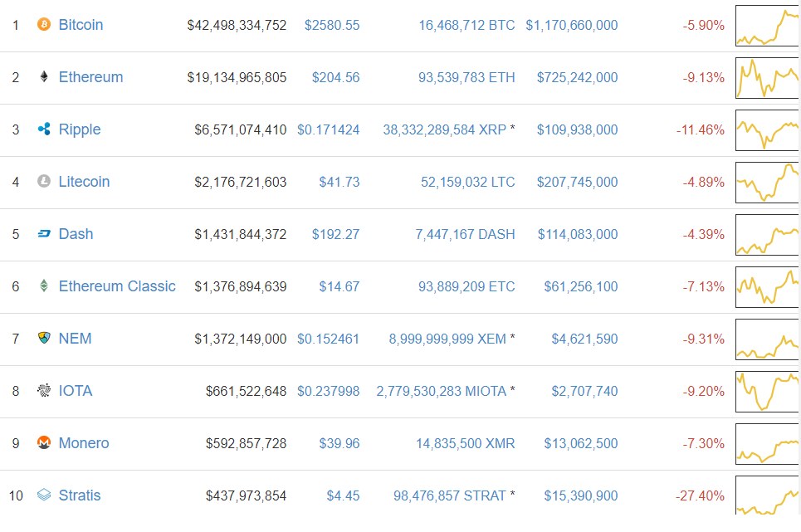Click the NEM supply 8,999,999,999 XEM link
This screenshot has height=532, width=801.
447,339
